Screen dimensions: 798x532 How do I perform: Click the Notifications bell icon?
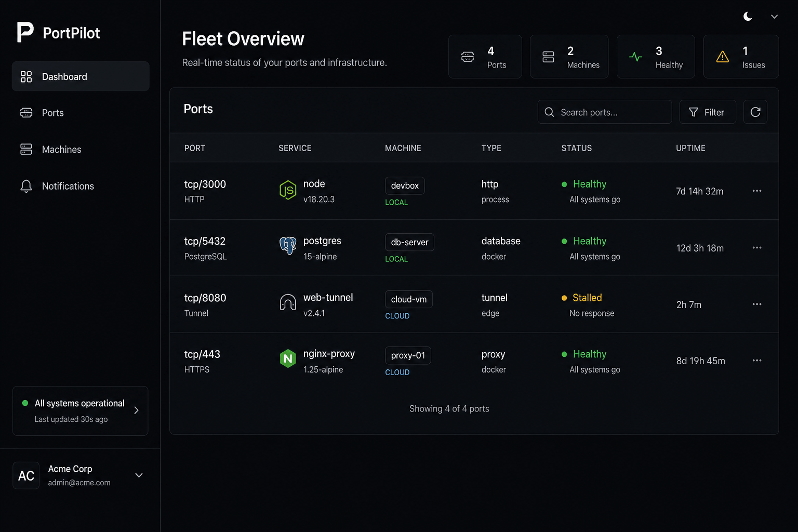coord(26,186)
